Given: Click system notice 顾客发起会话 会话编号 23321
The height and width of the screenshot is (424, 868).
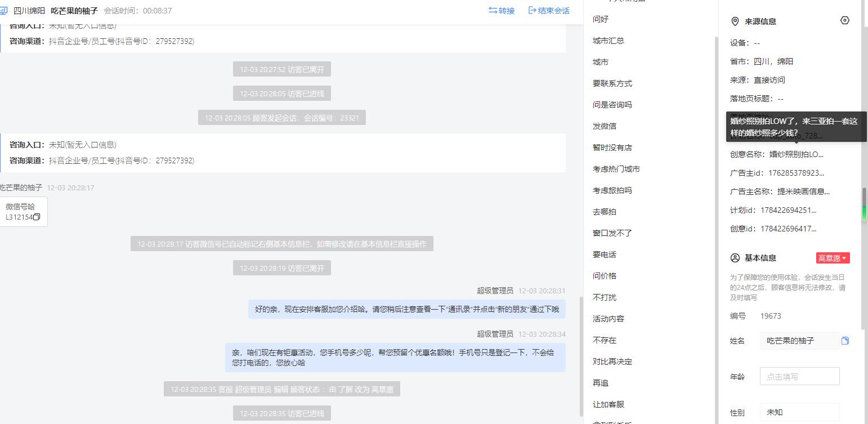Looking at the screenshot, I should tap(282, 118).
